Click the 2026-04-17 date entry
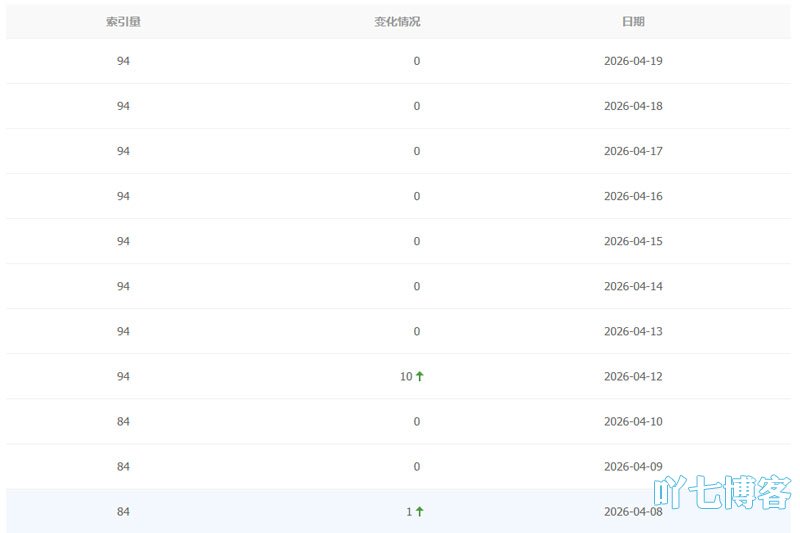The width and height of the screenshot is (800, 533). (633, 151)
